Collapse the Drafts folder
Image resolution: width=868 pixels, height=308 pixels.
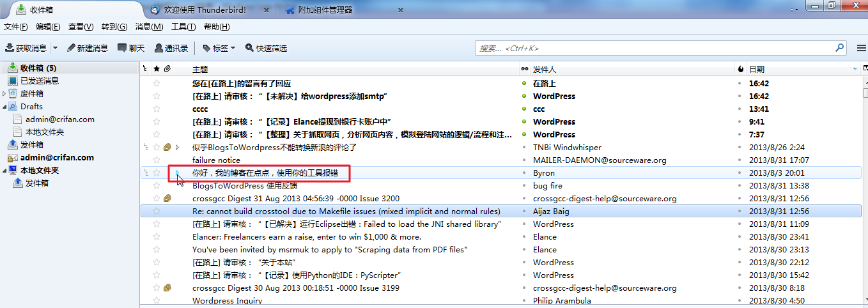click(4, 107)
